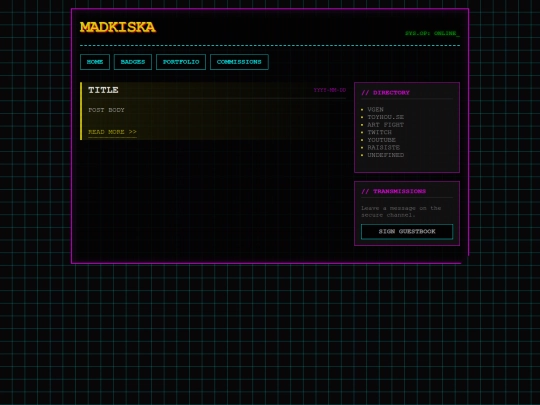This screenshot has width=540, height=405.
Task: Click the MADKISKA site title
Action: point(118,27)
